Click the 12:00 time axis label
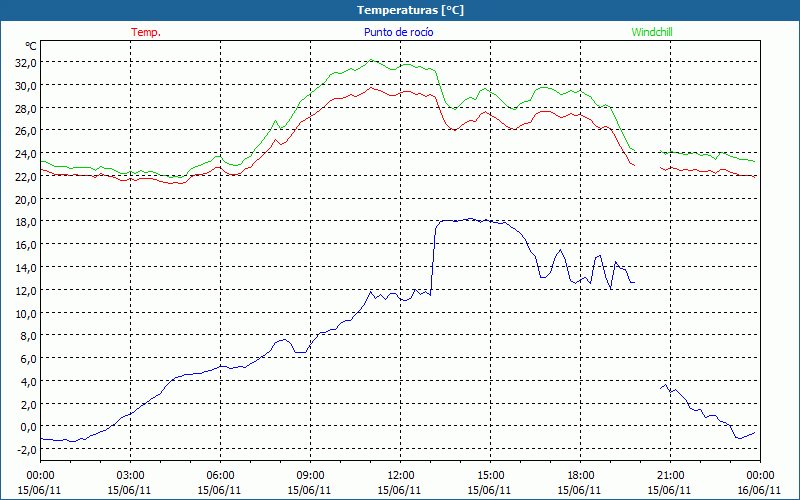 (x=401, y=476)
